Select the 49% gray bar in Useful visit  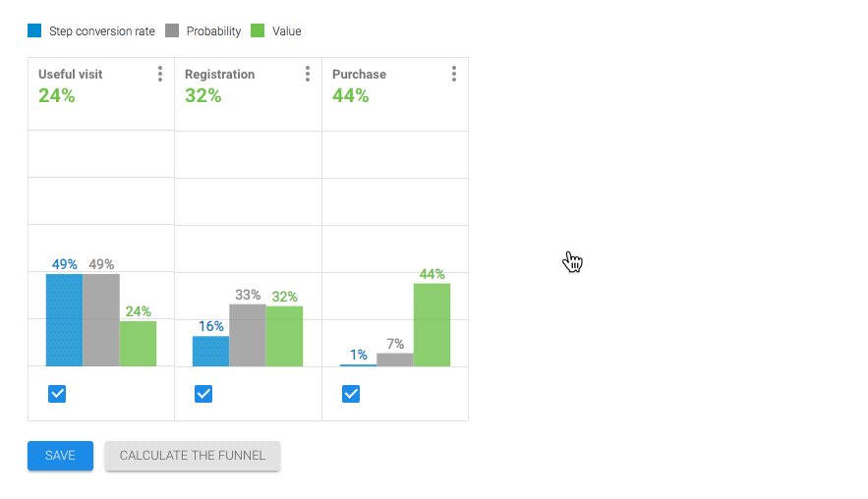[x=101, y=320]
